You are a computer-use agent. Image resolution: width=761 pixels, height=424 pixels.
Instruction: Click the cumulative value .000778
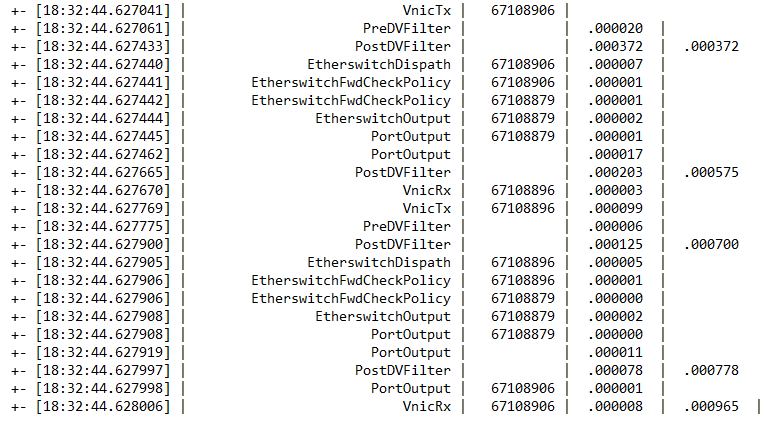point(711,370)
